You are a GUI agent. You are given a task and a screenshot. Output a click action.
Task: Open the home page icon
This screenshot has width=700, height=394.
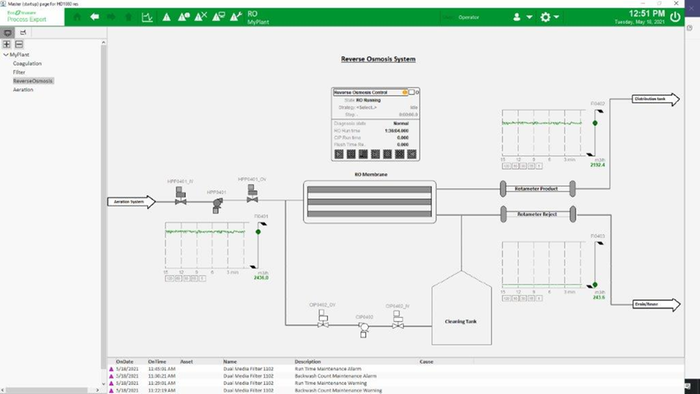pos(77,17)
